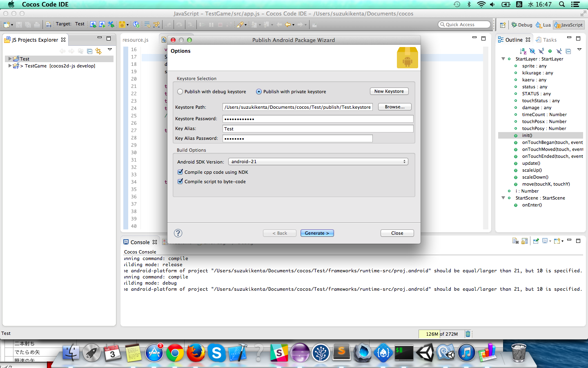
Task: Maximize the Outline panel
Action: click(x=578, y=38)
